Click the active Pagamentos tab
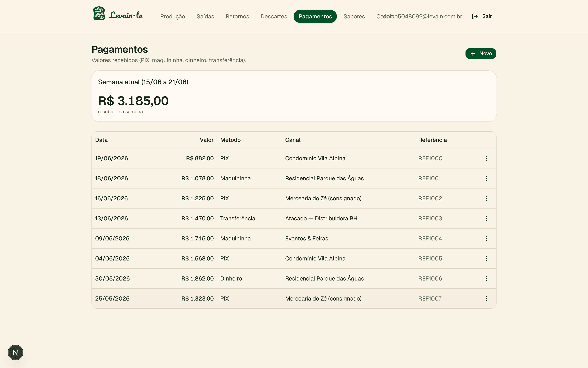The width and height of the screenshot is (588, 368). point(315,16)
